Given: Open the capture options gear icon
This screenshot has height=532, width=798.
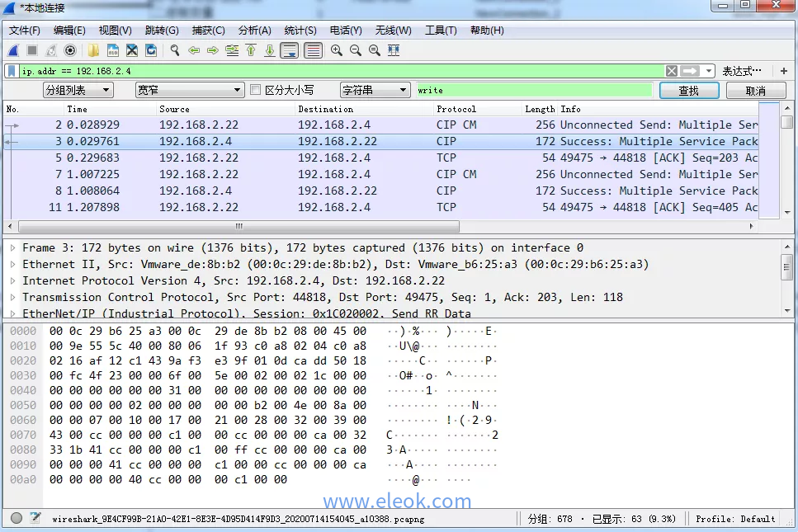Looking at the screenshot, I should click(70, 50).
